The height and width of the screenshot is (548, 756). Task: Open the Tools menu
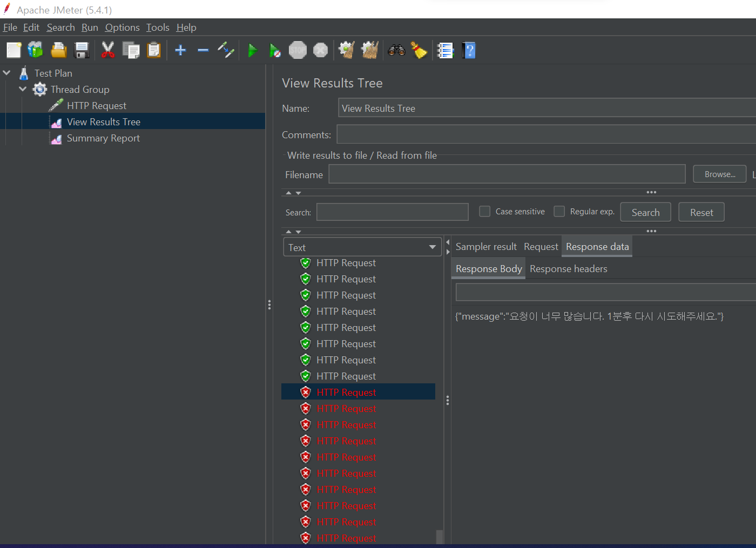158,28
